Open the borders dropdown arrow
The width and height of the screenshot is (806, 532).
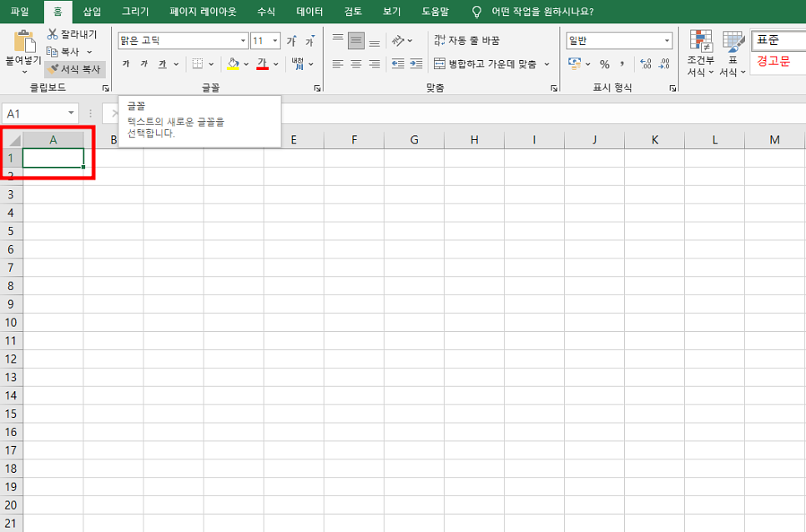211,64
